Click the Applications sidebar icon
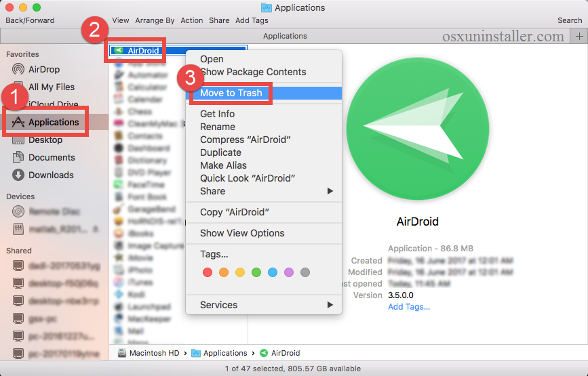This screenshot has width=588, height=376. click(18, 122)
